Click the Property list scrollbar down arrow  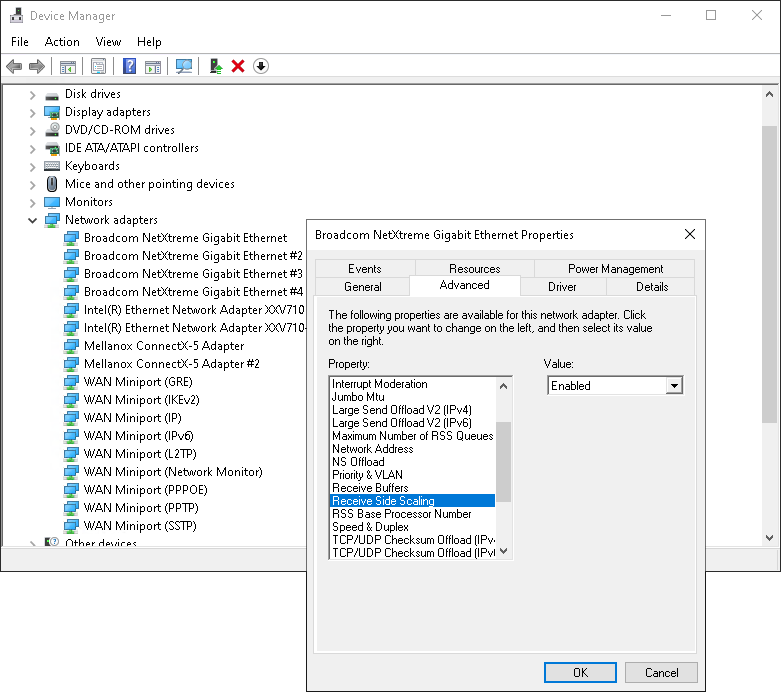(x=504, y=551)
